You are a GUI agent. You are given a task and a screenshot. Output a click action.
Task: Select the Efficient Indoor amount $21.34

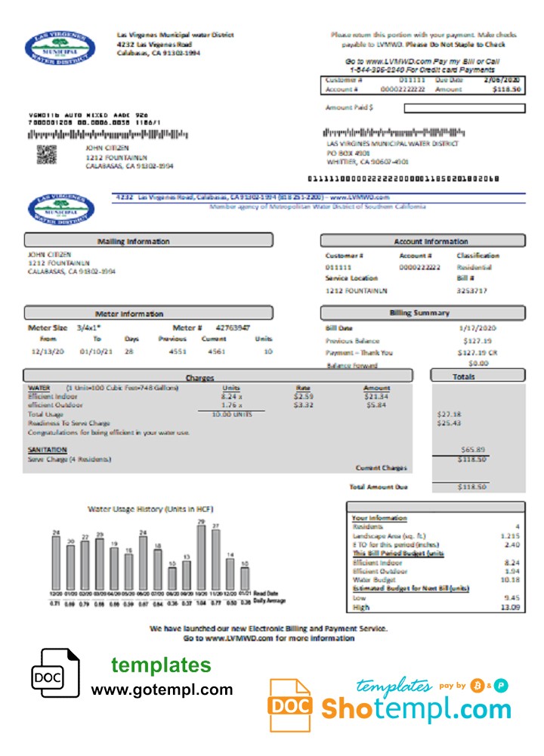(x=376, y=396)
